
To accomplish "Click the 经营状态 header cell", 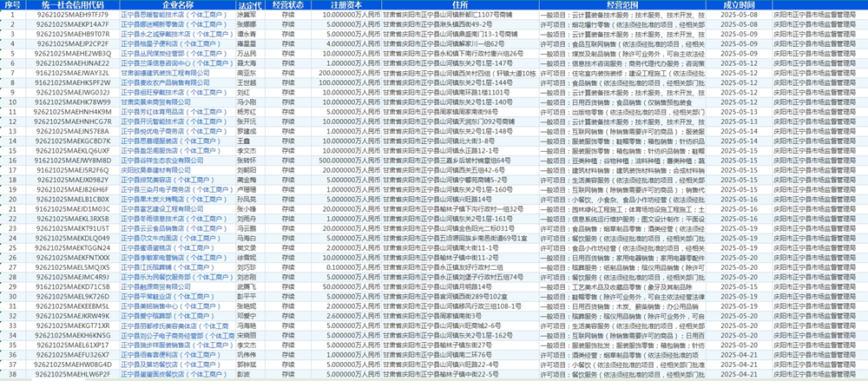I will (288, 5).
